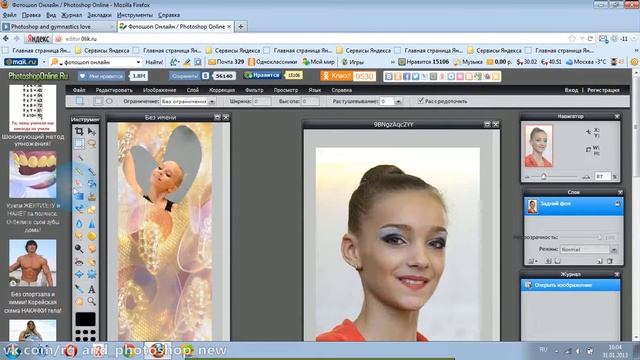Open the Изображение menu

tap(160, 90)
